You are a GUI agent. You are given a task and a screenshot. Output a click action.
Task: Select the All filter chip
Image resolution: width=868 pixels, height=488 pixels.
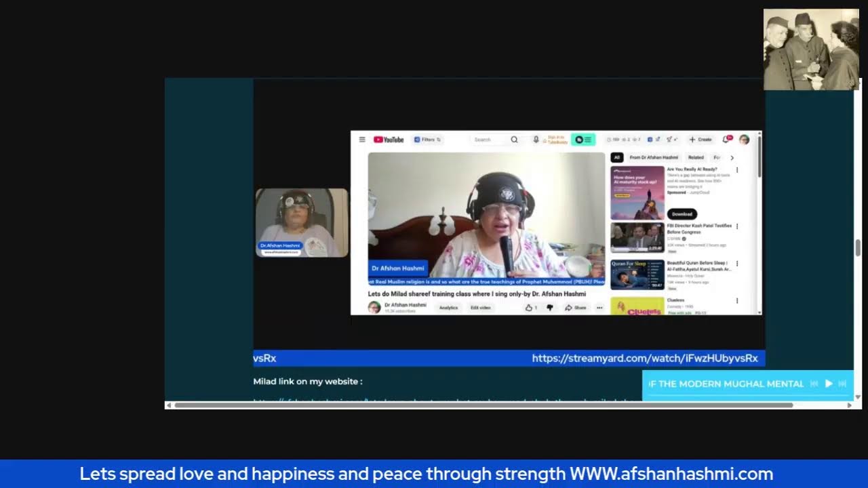pos(616,157)
